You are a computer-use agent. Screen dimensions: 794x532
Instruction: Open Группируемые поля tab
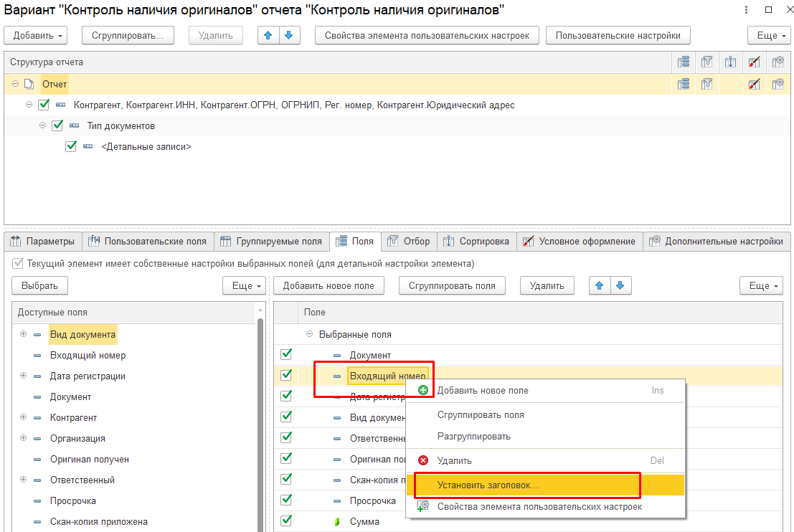coord(271,242)
